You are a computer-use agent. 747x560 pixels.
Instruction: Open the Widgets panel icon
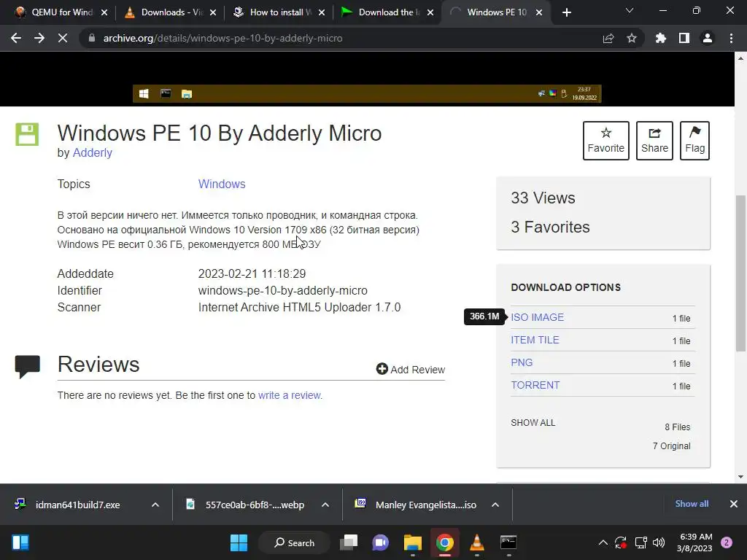[x=20, y=542]
